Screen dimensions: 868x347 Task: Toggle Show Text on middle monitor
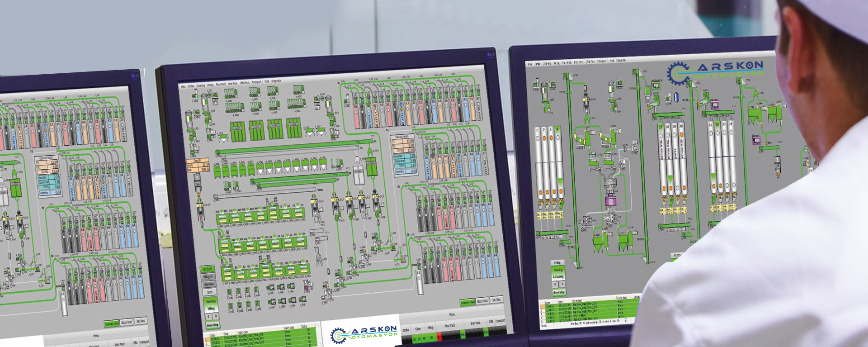(x=482, y=301)
